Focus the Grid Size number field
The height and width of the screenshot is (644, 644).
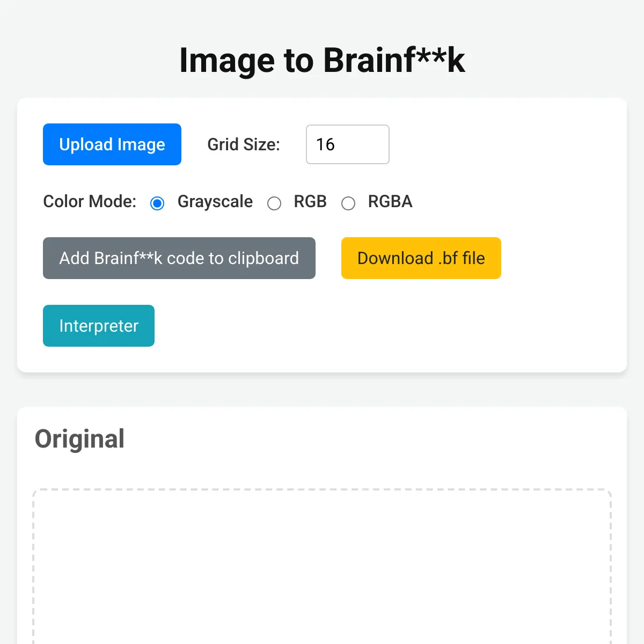[348, 144]
